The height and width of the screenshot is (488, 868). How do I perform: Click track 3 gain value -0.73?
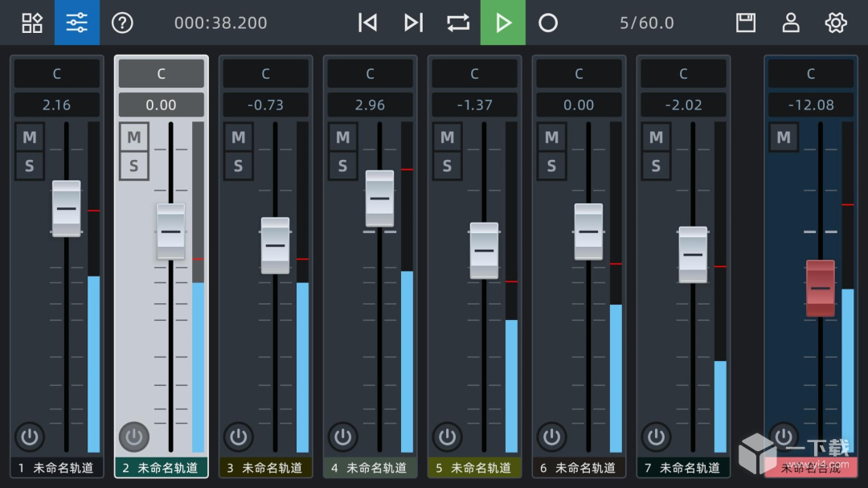[x=266, y=105]
